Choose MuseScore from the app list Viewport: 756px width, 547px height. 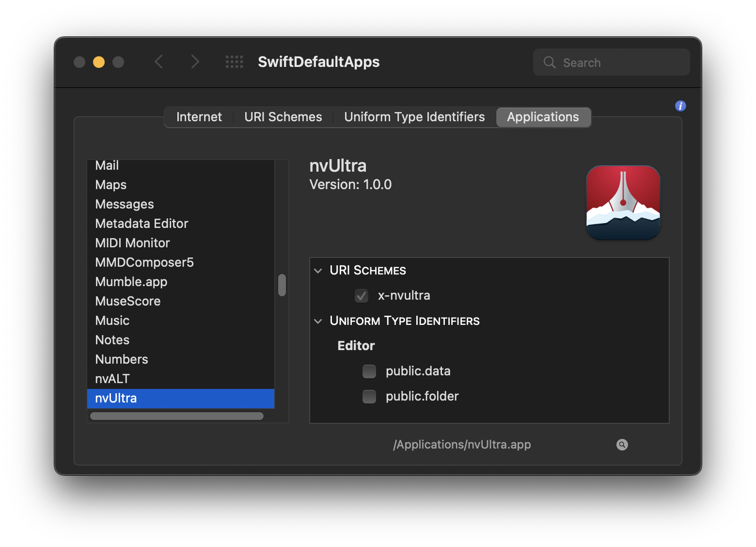tap(128, 301)
